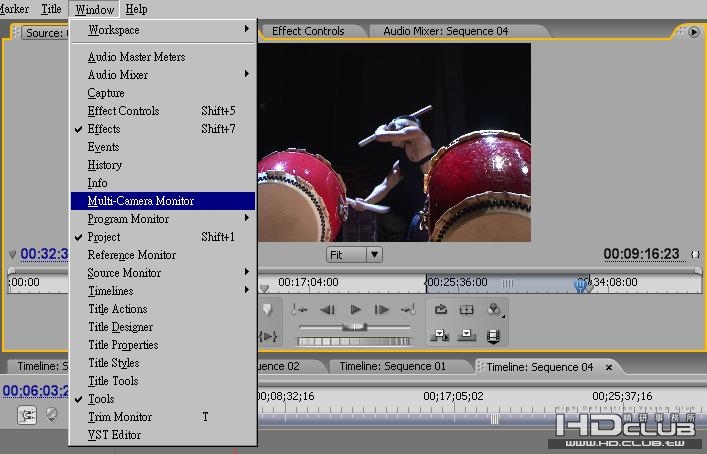Open the Title menu in the menu bar
The image size is (707, 454).
[51, 9]
